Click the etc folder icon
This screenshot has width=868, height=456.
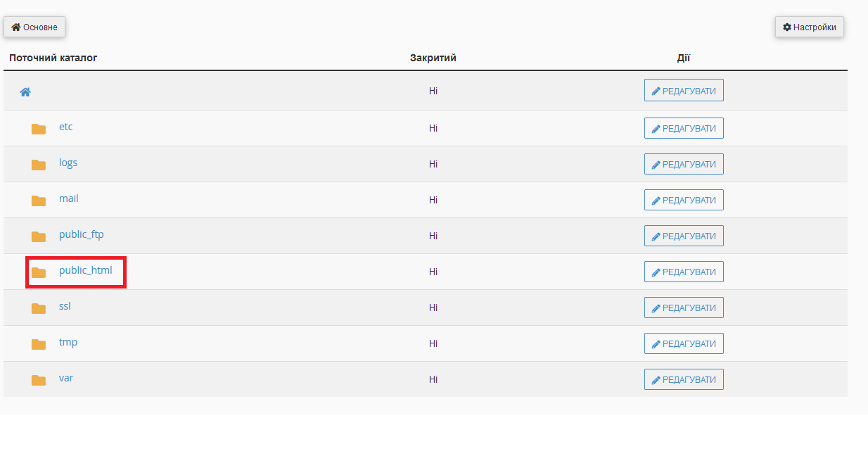coord(39,129)
